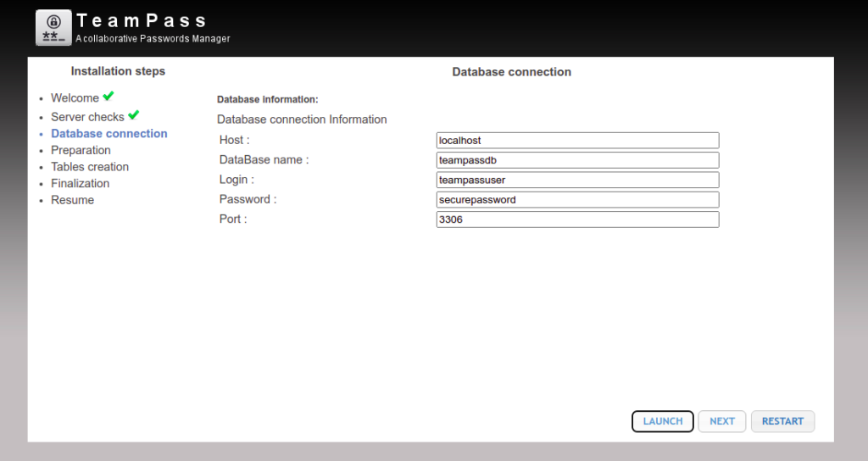Click the 'Database connection' page heading

511,72
